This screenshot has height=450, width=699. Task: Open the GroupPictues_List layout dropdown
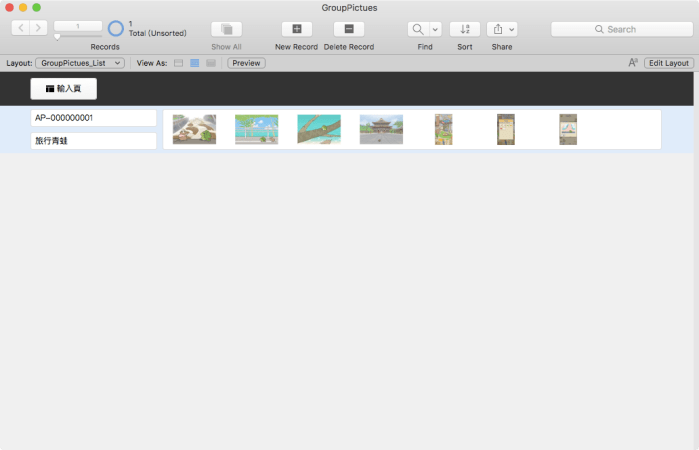tap(80, 63)
